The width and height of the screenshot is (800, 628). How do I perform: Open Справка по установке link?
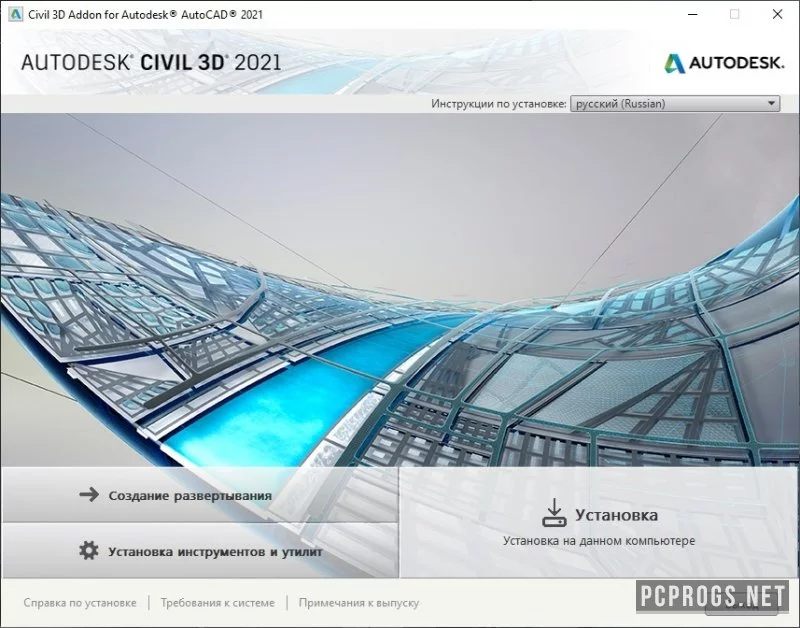tap(80, 602)
